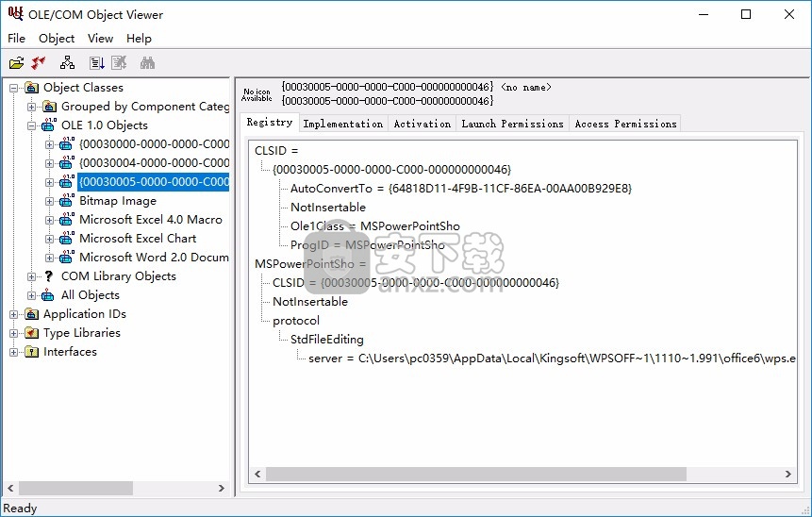The image size is (812, 517).
Task: Click left tree pane horizontal scrollbar thumb
Action: [x=75, y=488]
